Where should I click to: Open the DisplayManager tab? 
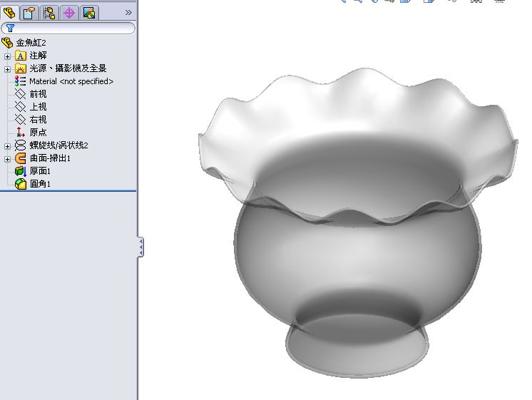pyautogui.click(x=89, y=13)
